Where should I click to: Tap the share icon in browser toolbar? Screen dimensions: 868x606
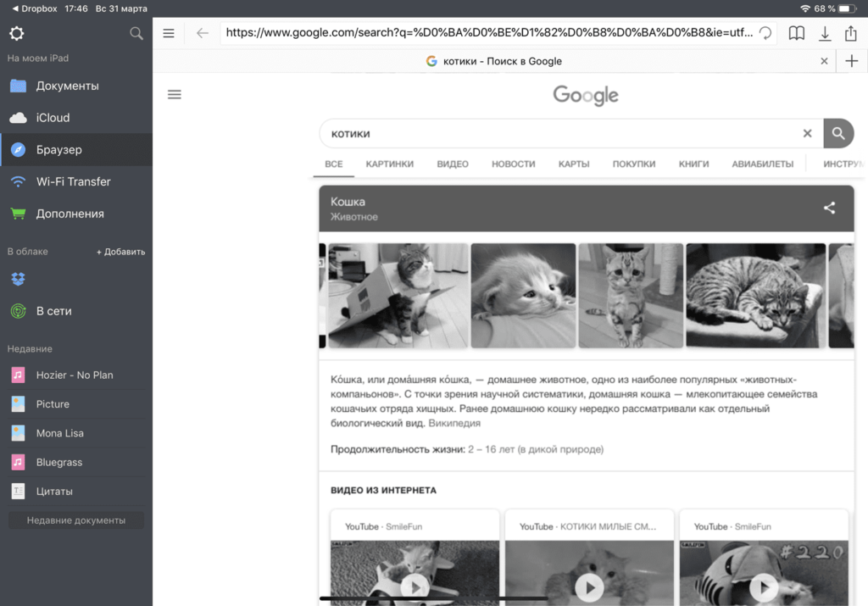[x=850, y=34]
